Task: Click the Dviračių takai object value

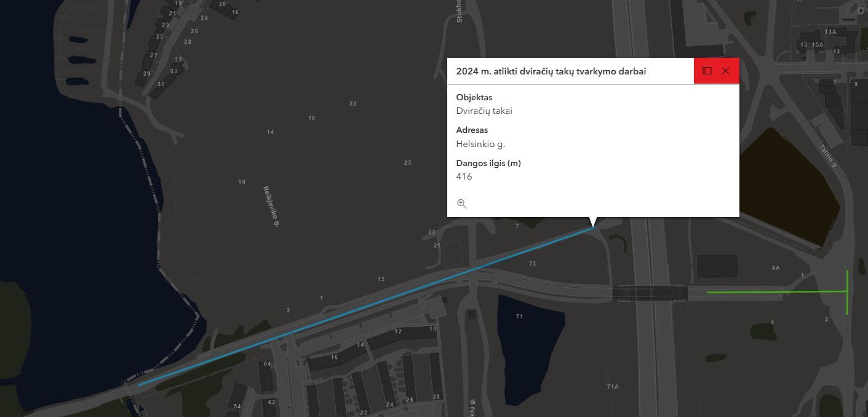Action: tap(484, 111)
